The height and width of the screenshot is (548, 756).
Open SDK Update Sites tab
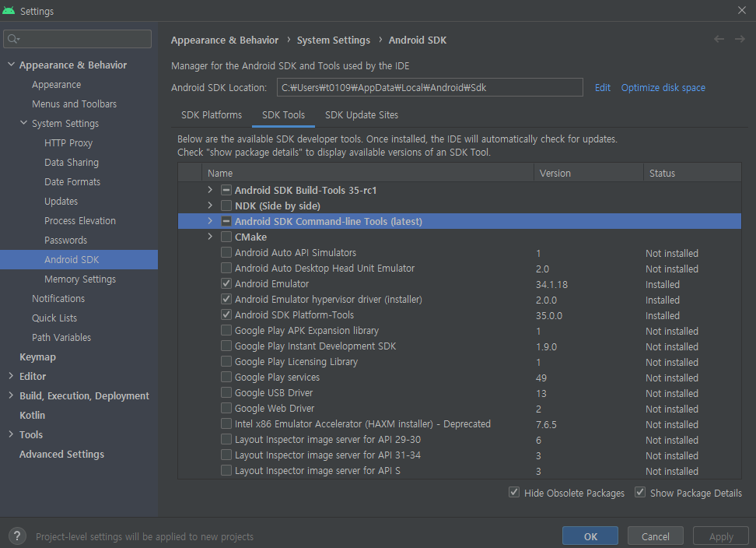(x=362, y=114)
